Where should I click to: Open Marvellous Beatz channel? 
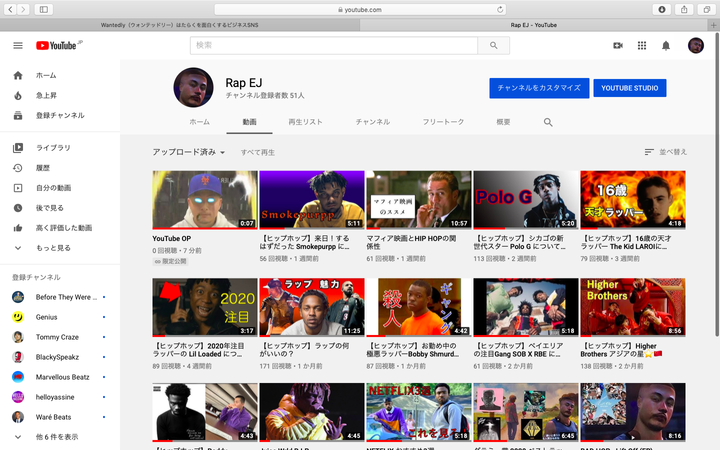pos(60,377)
